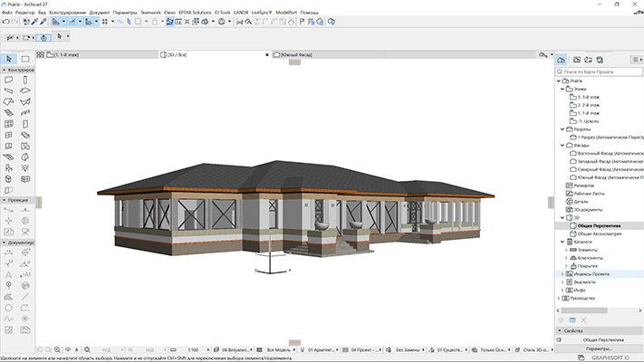Select the Marquee tool in the toolbox
The width and height of the screenshot is (644, 362).
(x=25, y=59)
